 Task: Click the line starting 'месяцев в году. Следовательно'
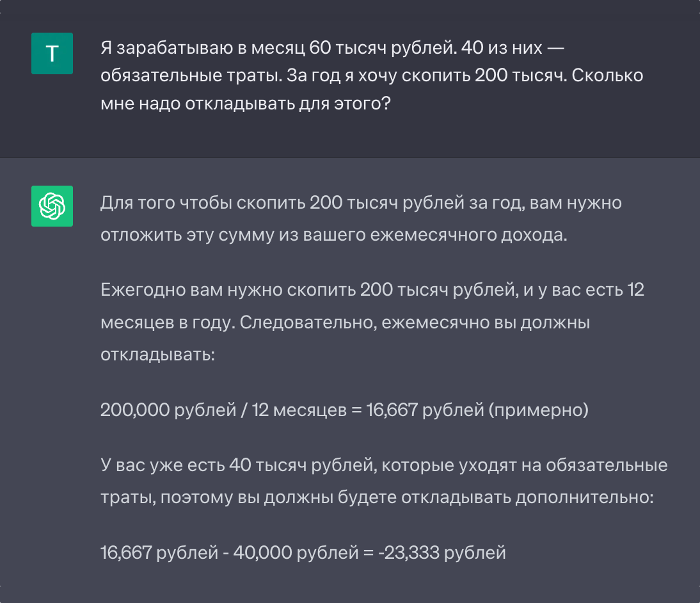[345, 323]
